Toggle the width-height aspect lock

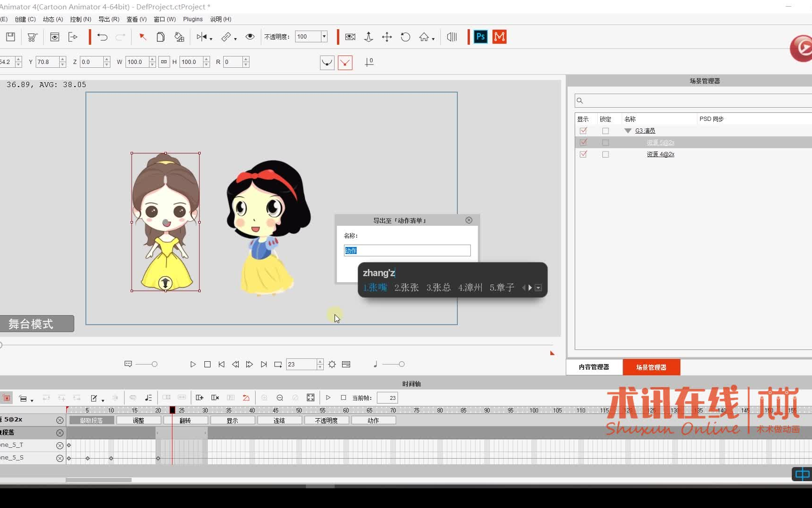(x=164, y=62)
